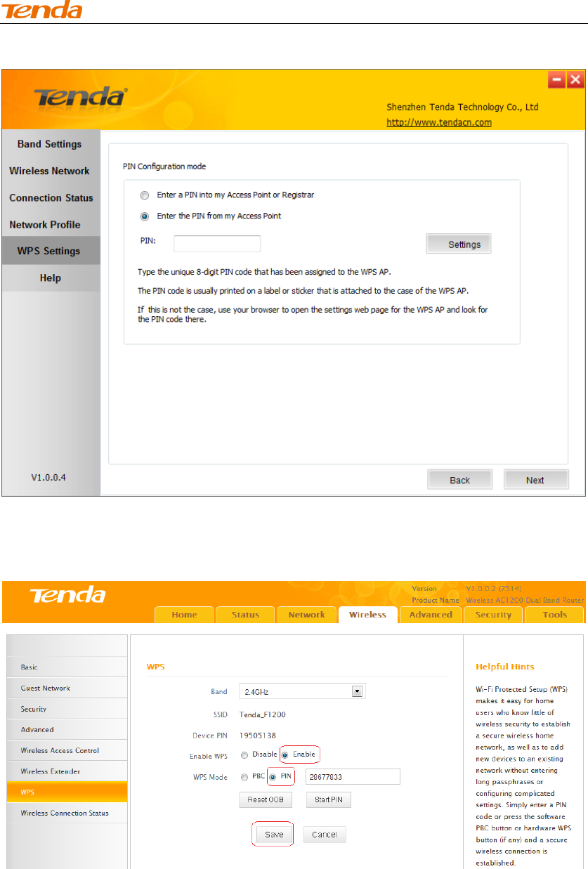Click the Helpful Hints heading
The image size is (588, 869).
point(505,666)
